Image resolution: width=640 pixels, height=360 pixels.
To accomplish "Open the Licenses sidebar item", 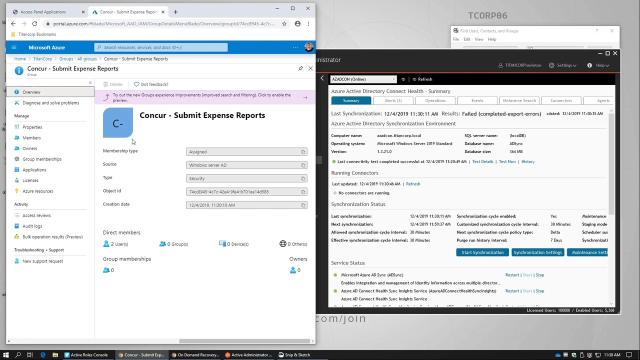I will coord(31,180).
